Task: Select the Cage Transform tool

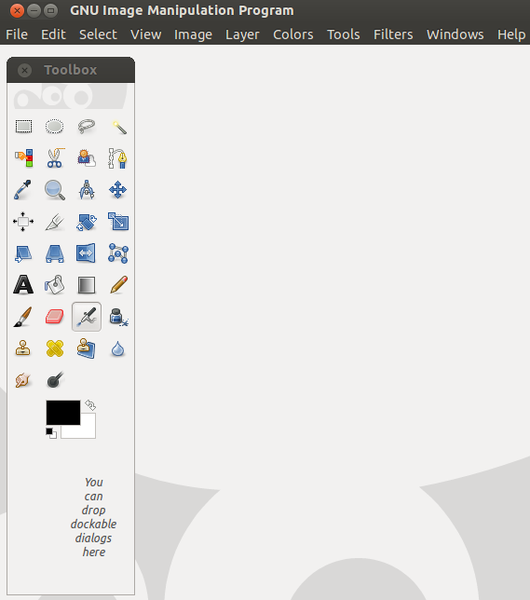Action: 118,253
